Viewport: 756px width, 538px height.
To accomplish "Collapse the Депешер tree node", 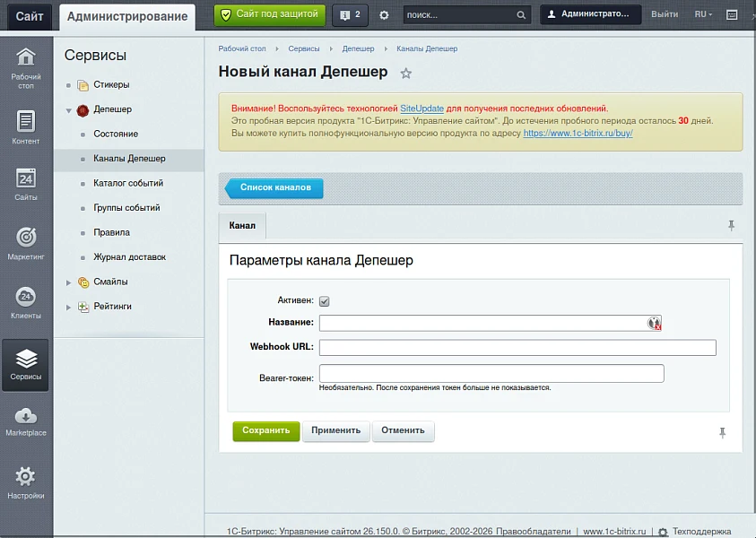I will point(68,110).
